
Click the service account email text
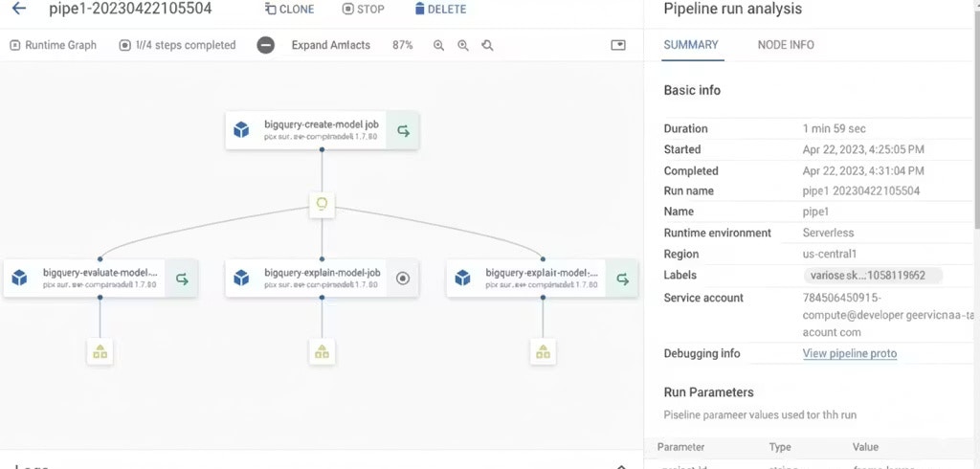888,315
